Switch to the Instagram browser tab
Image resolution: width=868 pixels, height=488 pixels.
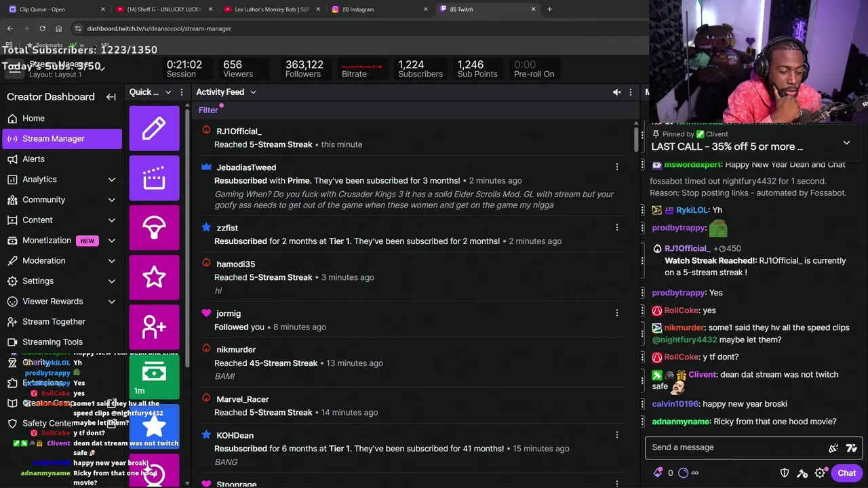[x=378, y=9]
